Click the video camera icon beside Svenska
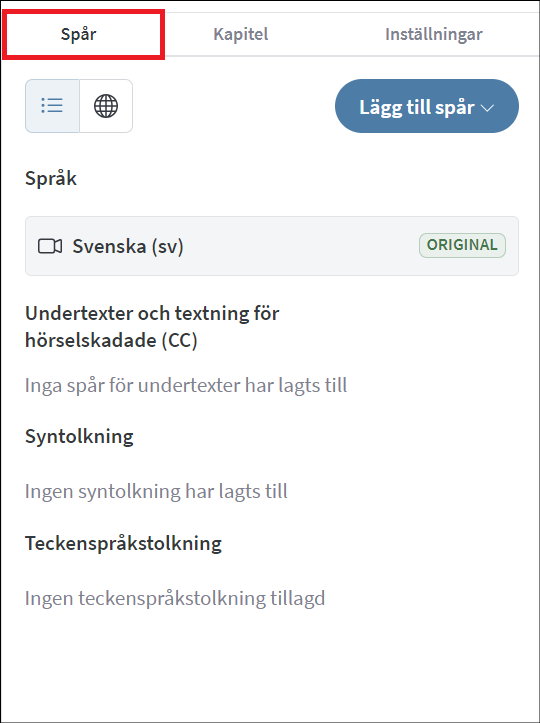540x723 pixels. 50,246
